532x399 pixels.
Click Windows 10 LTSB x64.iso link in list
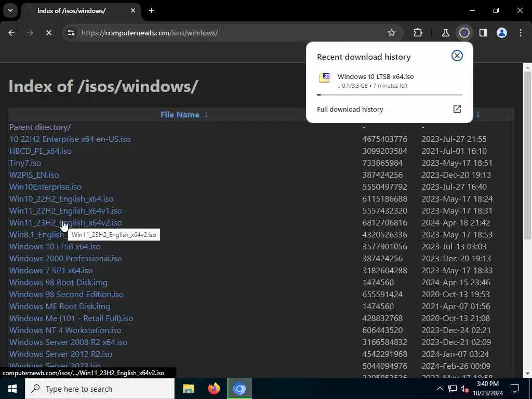click(55, 247)
